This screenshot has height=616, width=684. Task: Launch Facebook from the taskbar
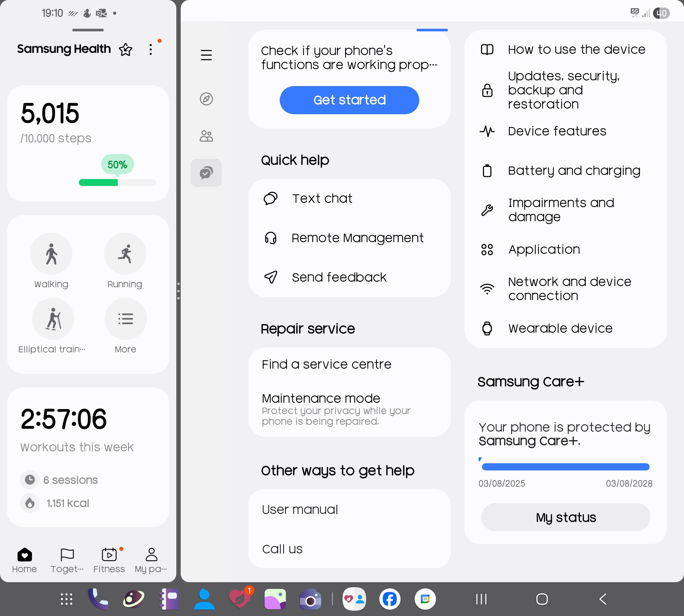point(390,599)
